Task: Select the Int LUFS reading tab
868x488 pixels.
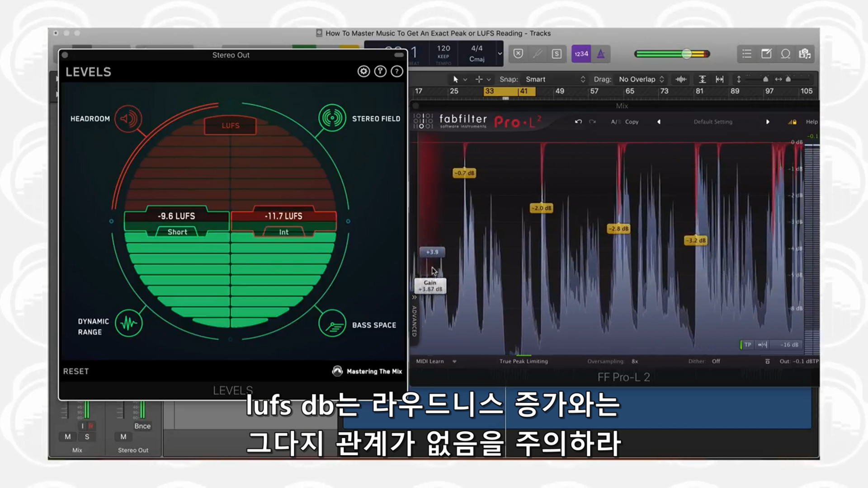Action: point(283,232)
